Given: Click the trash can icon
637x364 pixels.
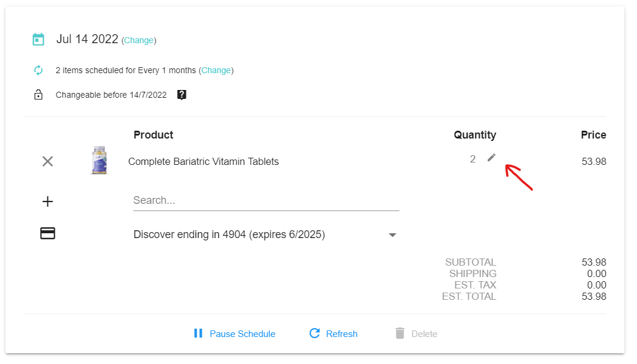Looking at the screenshot, I should (400, 333).
